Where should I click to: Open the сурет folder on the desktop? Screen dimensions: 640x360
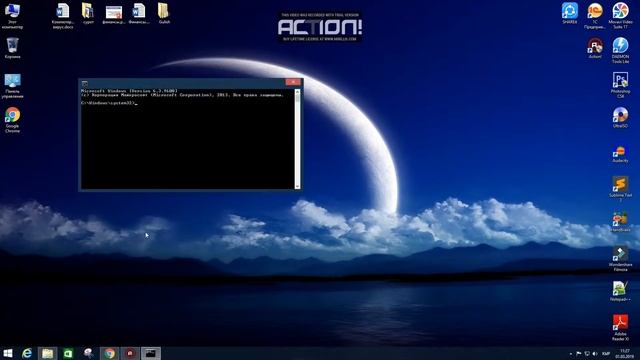point(88,13)
